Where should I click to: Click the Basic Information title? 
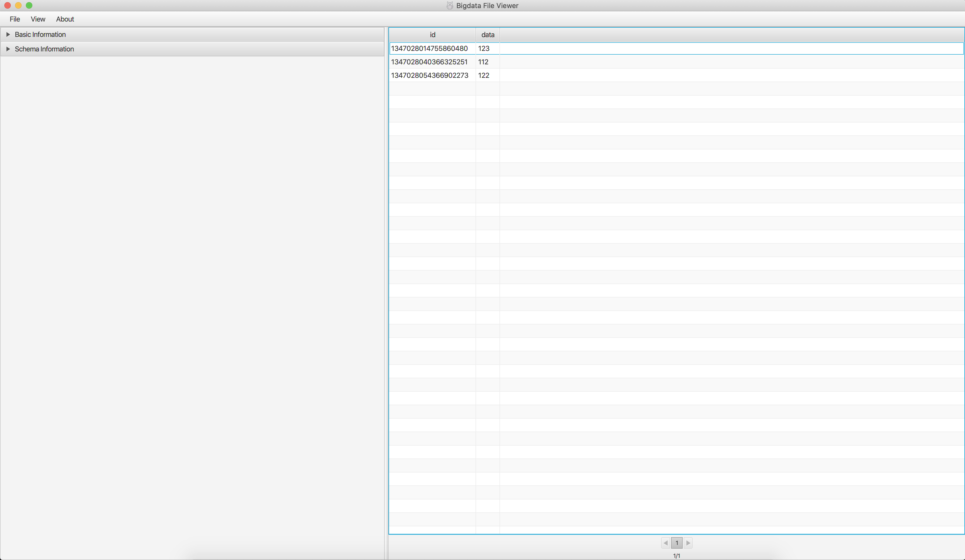pos(40,34)
